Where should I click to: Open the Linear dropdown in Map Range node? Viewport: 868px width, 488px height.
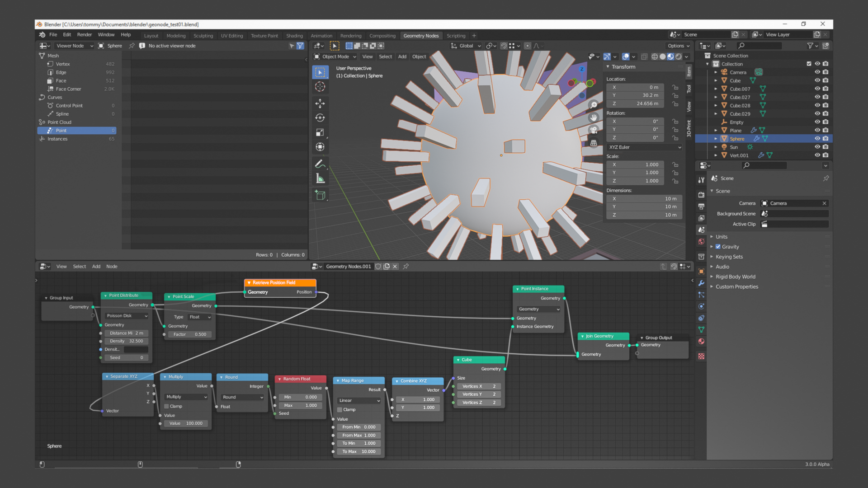tap(359, 401)
